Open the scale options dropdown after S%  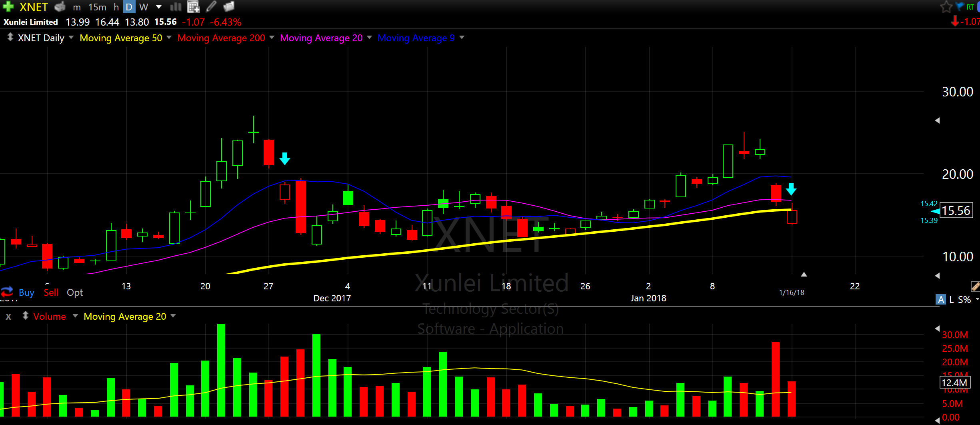977,299
